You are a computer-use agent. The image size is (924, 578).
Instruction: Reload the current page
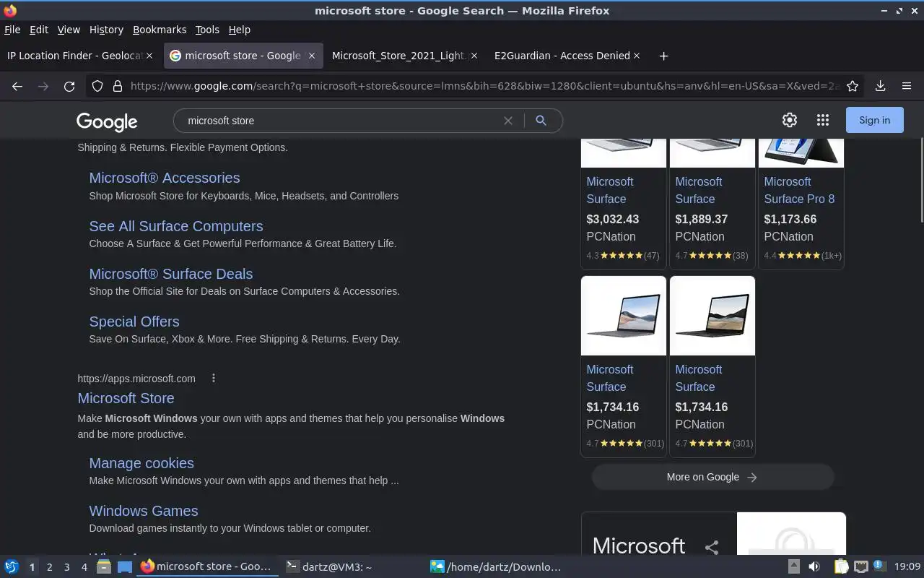pos(69,86)
